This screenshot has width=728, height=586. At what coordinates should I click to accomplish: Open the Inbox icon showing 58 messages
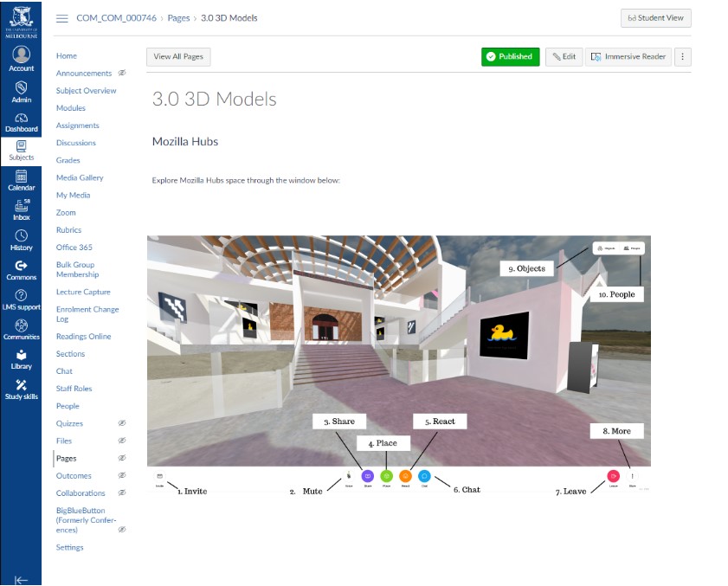click(x=21, y=209)
